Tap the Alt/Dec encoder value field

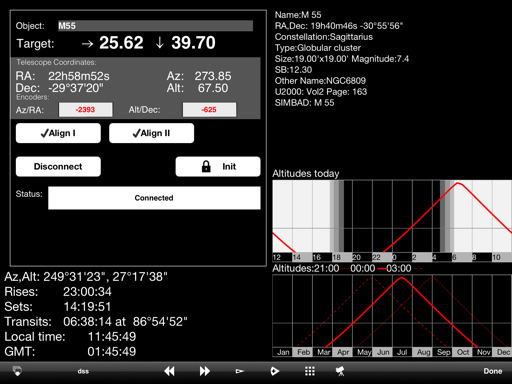pos(209,110)
